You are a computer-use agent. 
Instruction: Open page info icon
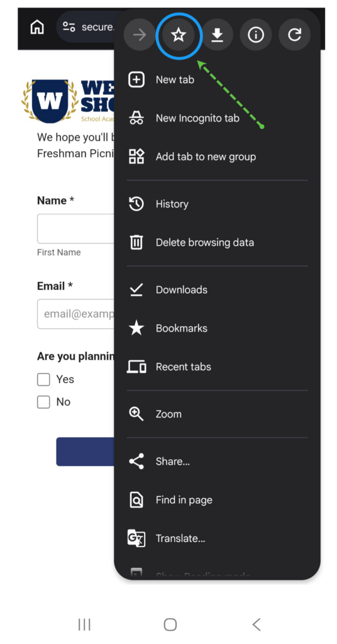256,35
